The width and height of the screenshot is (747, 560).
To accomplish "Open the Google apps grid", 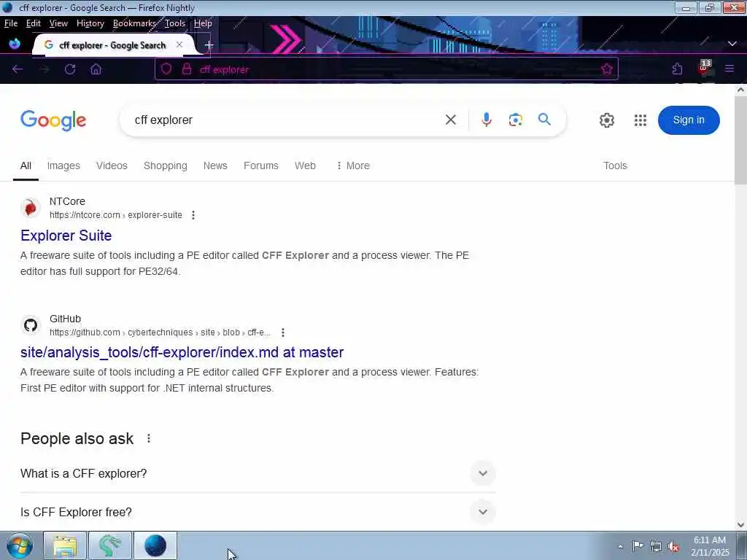I will [x=640, y=120].
